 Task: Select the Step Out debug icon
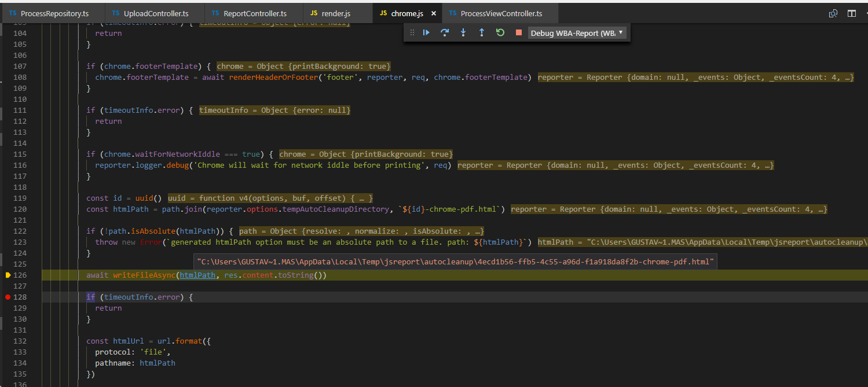(481, 32)
